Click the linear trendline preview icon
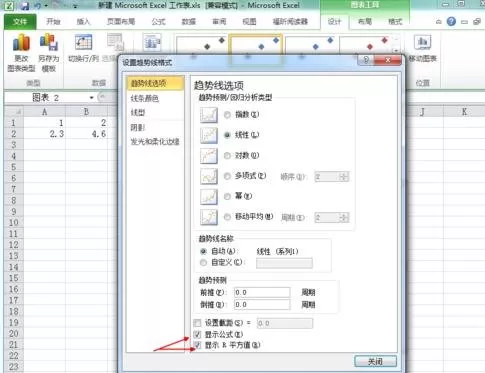This screenshot has width=485, height=373. (209, 135)
